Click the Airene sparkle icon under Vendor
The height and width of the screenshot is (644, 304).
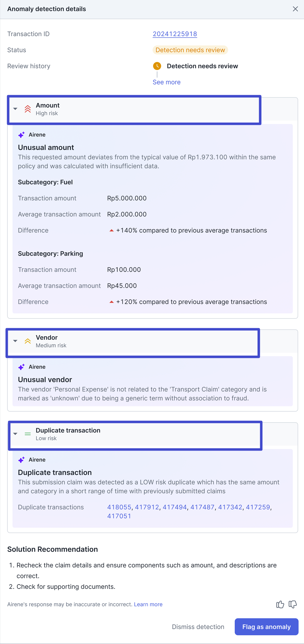point(22,367)
